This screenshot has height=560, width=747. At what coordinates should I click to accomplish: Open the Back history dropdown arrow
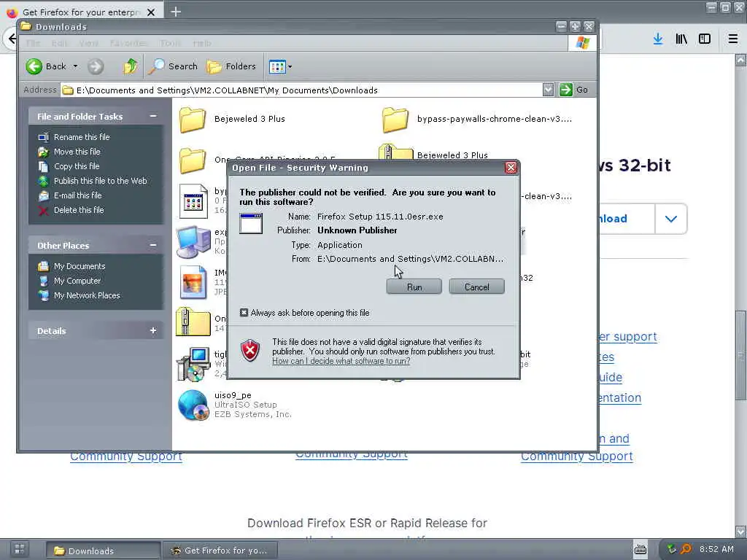pyautogui.click(x=75, y=66)
